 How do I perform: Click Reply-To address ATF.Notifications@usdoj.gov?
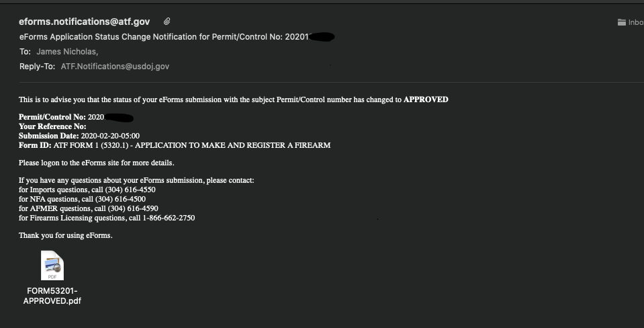115,67
